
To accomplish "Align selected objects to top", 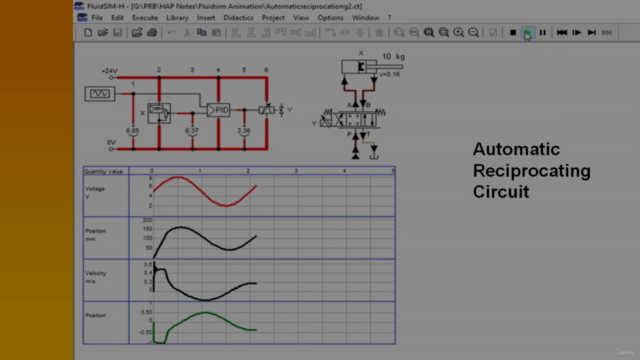I will pos(281,33).
